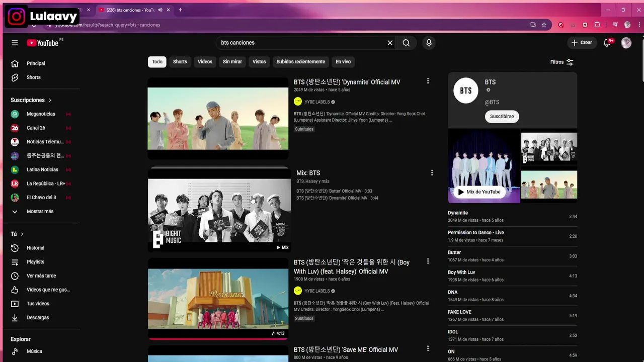Play Permission to Dance - Live track
644x362 pixels.
click(512, 236)
